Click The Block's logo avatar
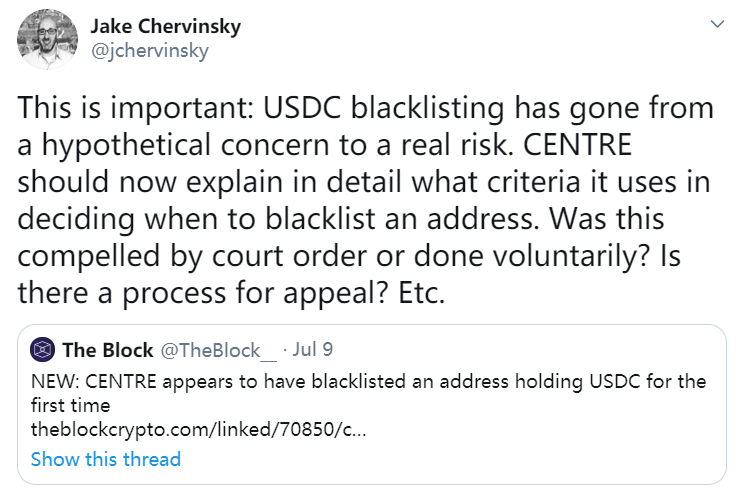Viewport: 737px width, 492px height. (42, 349)
